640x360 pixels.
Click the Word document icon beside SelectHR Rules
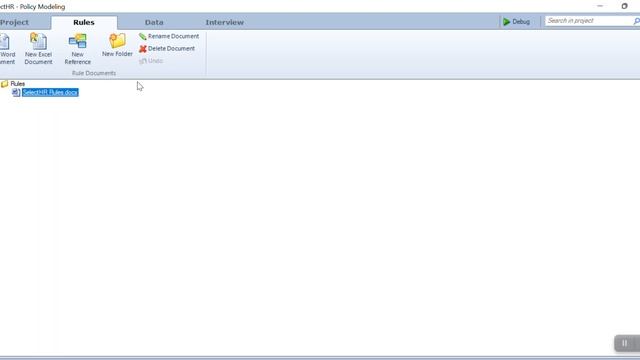tap(16, 93)
